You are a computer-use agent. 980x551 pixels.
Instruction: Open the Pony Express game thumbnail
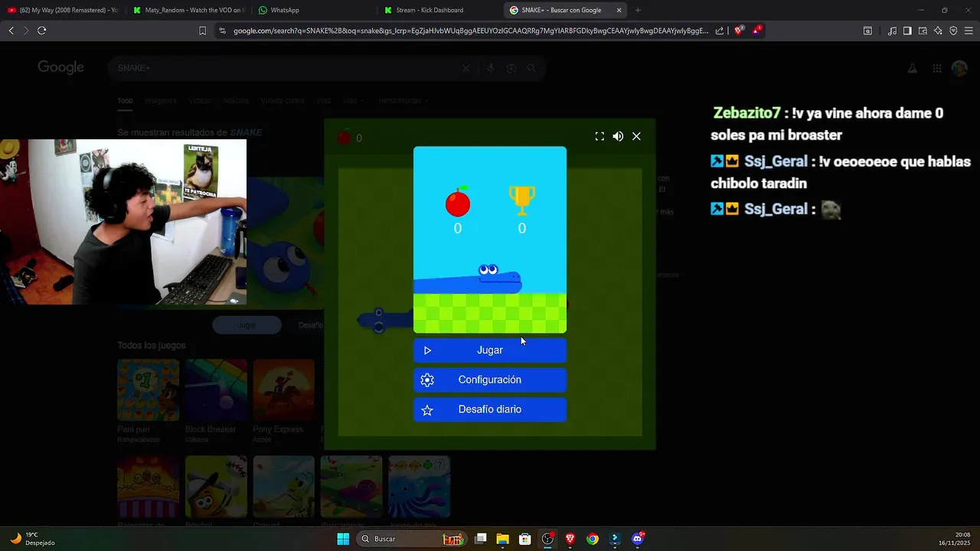(283, 390)
